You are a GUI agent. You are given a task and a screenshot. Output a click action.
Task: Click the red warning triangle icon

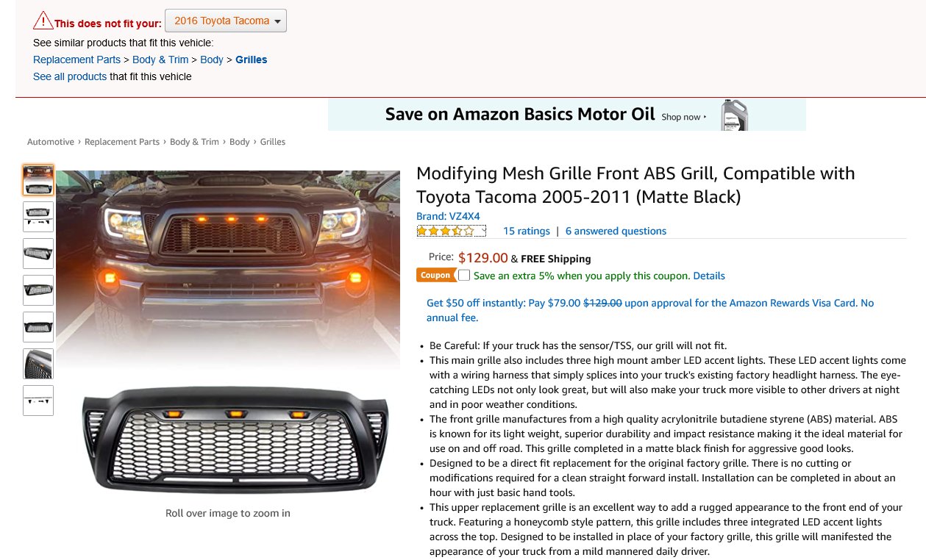coord(43,20)
